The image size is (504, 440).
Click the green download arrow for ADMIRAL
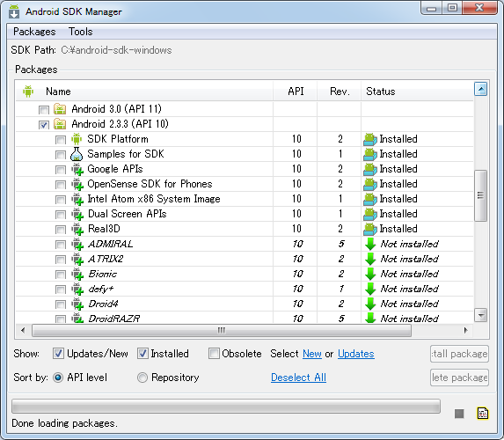point(370,244)
